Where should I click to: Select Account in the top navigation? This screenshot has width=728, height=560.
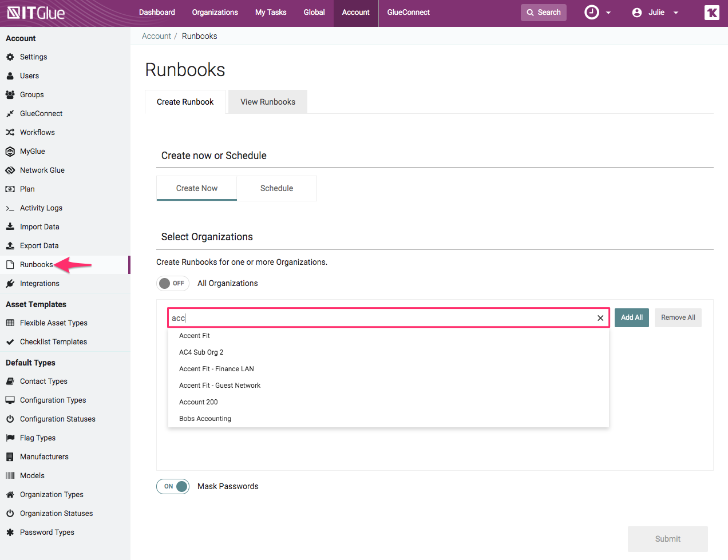click(x=355, y=13)
